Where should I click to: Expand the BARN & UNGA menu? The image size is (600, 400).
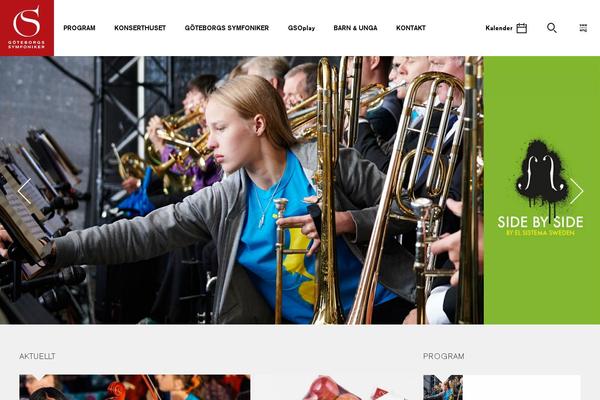pyautogui.click(x=355, y=28)
